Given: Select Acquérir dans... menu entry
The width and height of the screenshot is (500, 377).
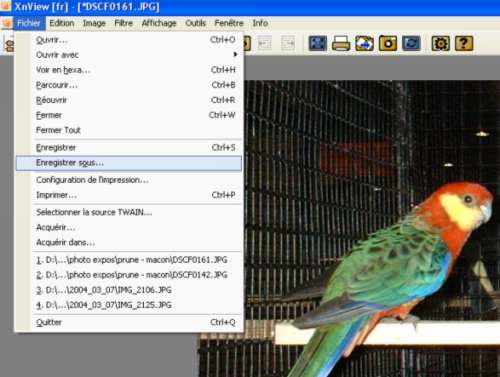Looking at the screenshot, I should (x=129, y=242).
